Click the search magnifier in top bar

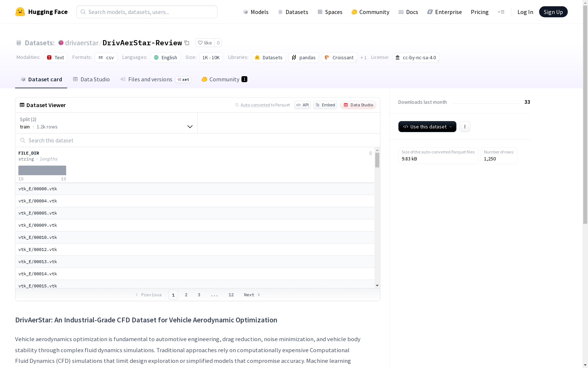tap(83, 12)
